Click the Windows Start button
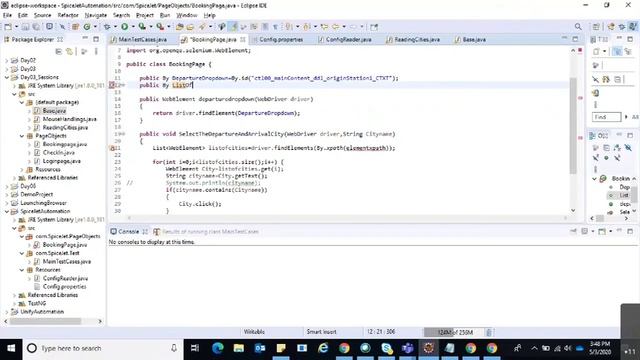 point(11,348)
